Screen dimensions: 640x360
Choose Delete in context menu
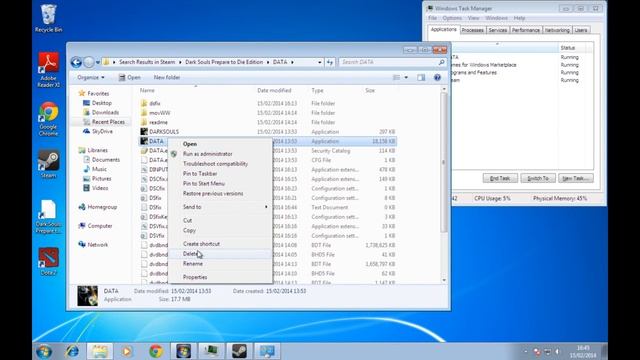[220, 254]
